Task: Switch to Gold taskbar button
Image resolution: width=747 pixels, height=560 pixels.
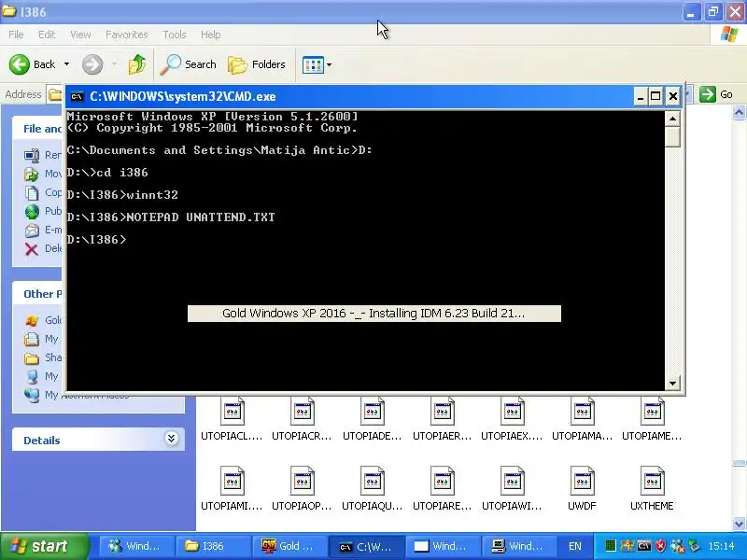Action: pyautogui.click(x=289, y=546)
